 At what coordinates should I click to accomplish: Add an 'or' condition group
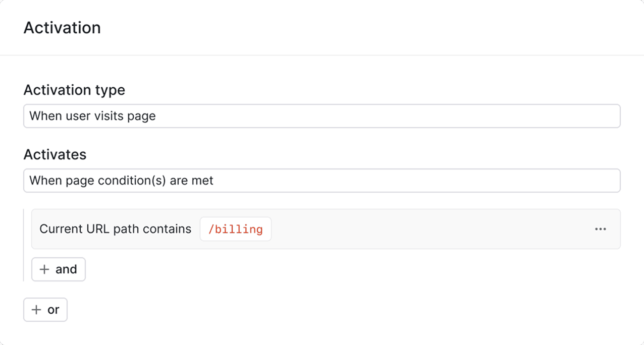(45, 310)
